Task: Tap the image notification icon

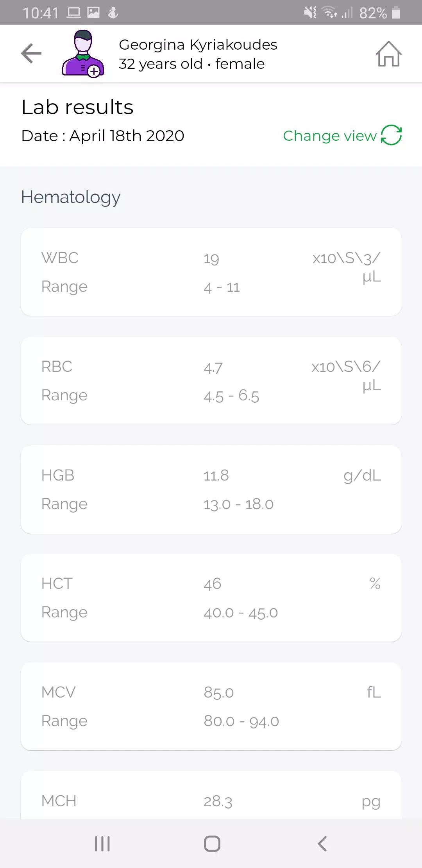Action: click(93, 13)
